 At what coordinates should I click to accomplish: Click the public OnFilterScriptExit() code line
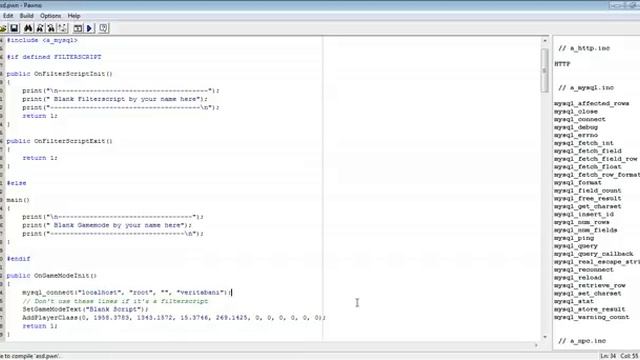(60, 141)
